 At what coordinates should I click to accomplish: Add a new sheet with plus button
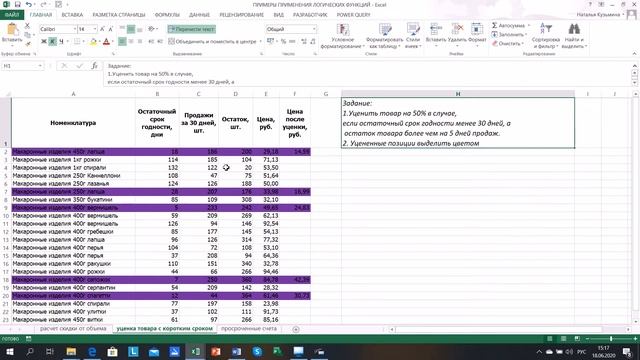[x=296, y=329]
